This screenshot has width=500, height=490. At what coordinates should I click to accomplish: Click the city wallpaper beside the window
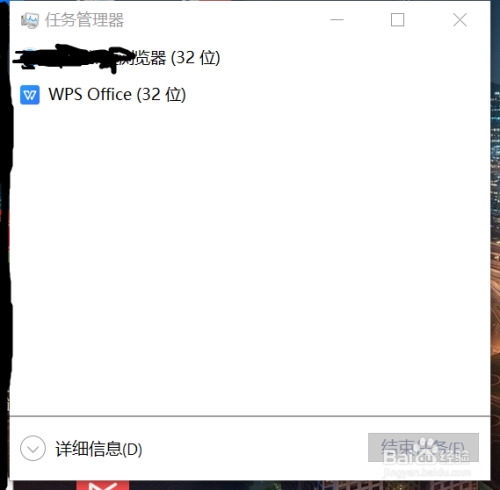coord(495,233)
